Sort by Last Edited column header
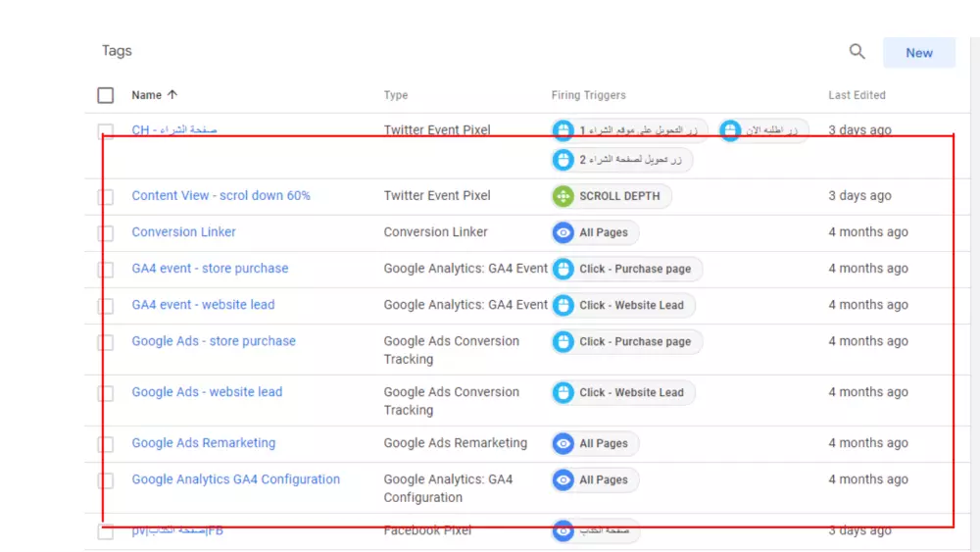This screenshot has width=980, height=552. [857, 95]
